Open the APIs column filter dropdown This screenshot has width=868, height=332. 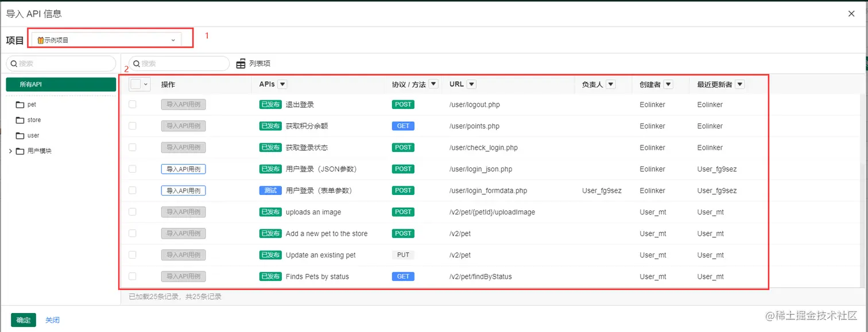tap(282, 84)
